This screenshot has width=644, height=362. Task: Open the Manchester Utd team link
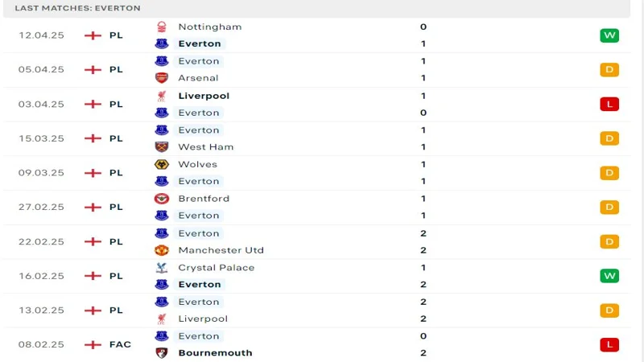click(221, 250)
